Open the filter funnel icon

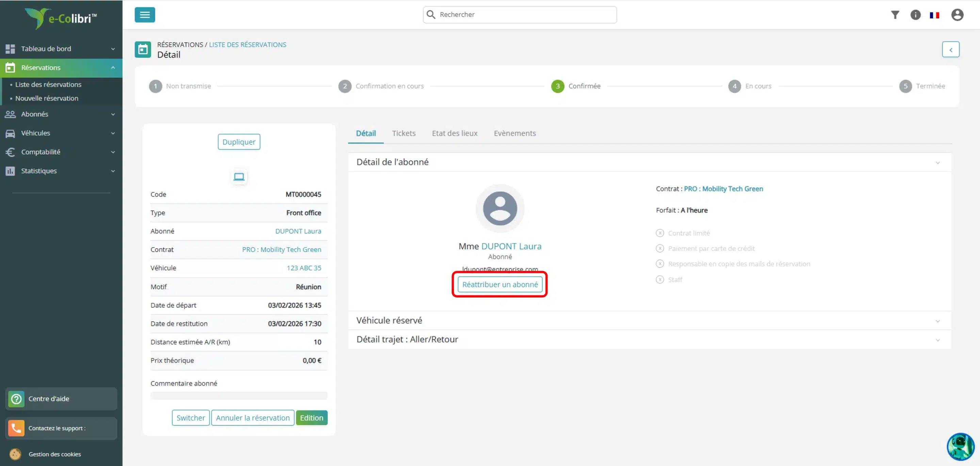[x=895, y=15]
